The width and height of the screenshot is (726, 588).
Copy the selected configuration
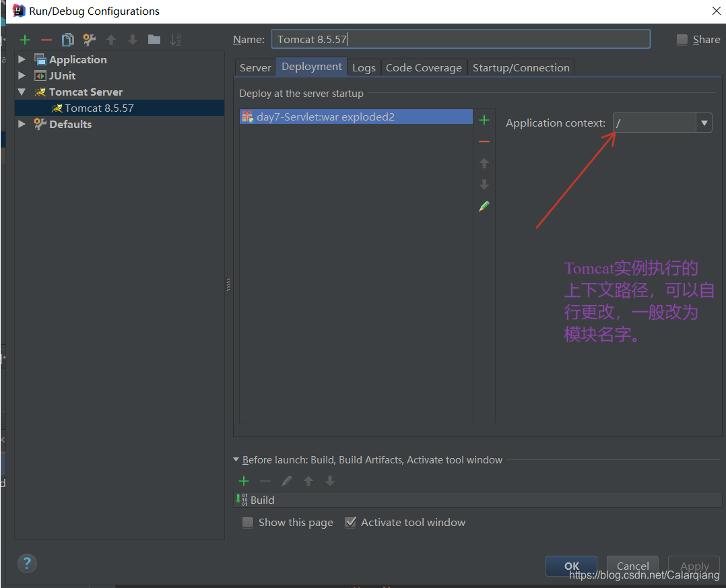(68, 40)
